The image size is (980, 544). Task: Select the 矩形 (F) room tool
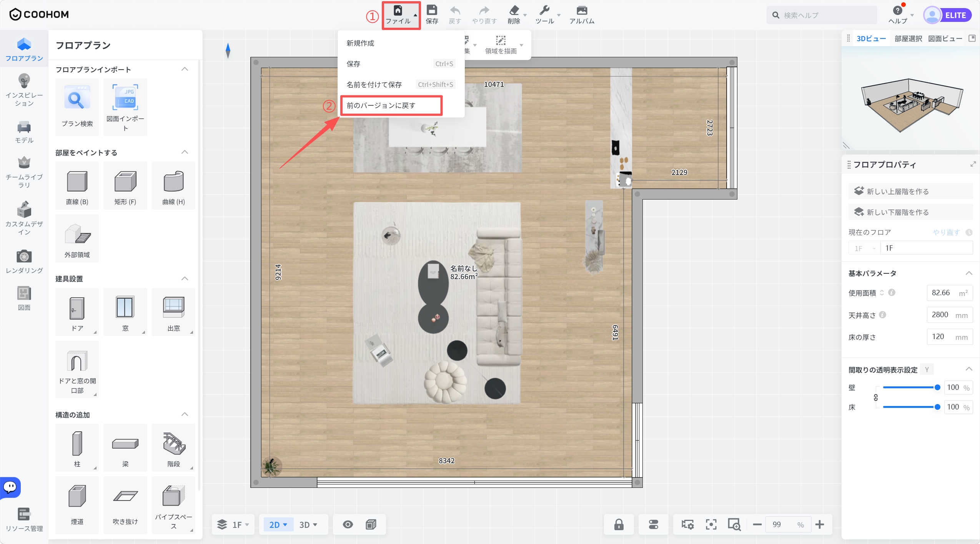pyautogui.click(x=125, y=186)
